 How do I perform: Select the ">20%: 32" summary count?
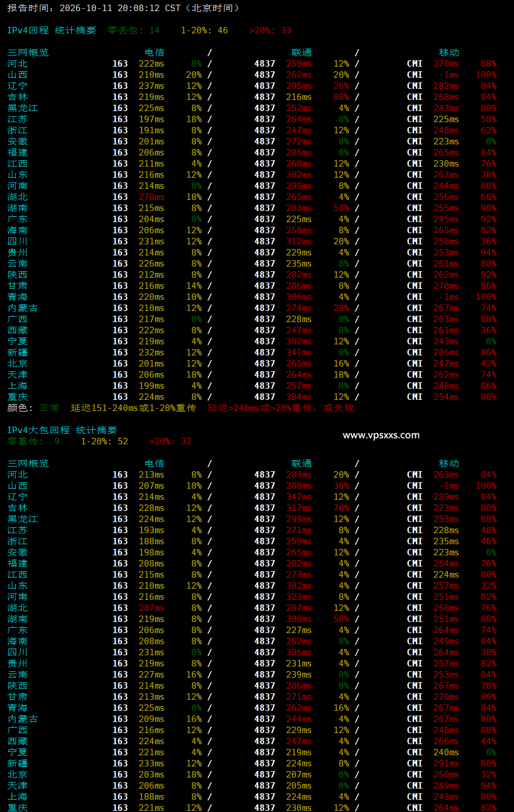point(170,441)
